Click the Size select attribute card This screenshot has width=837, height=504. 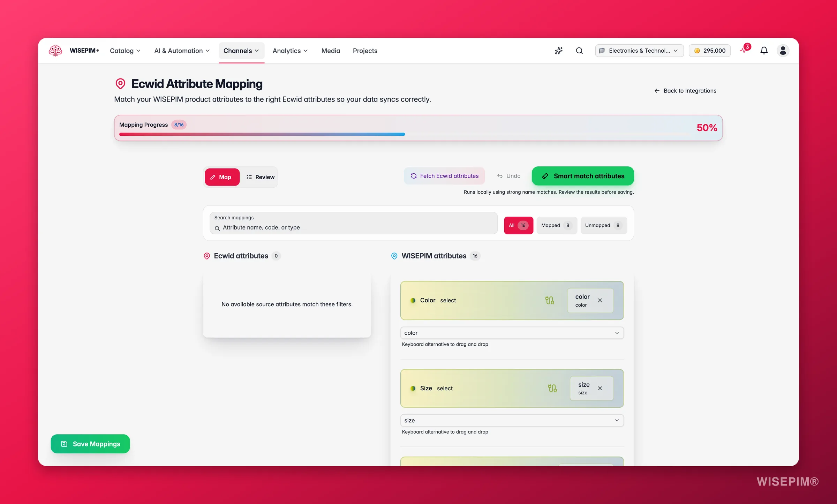512,388
